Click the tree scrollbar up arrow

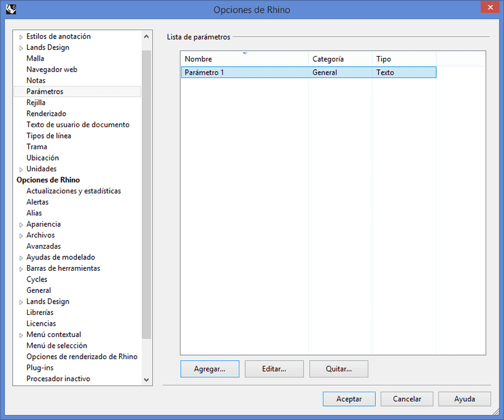pos(147,37)
